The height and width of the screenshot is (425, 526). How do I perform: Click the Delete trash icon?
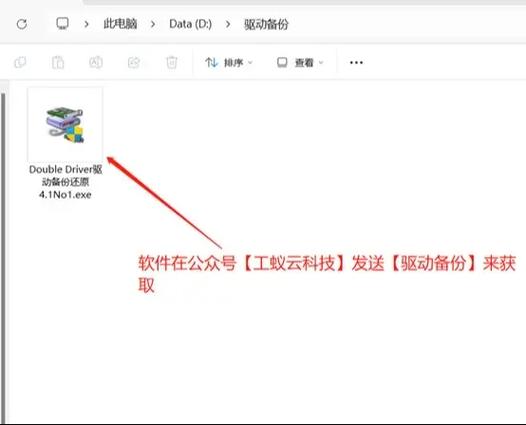pos(172,62)
